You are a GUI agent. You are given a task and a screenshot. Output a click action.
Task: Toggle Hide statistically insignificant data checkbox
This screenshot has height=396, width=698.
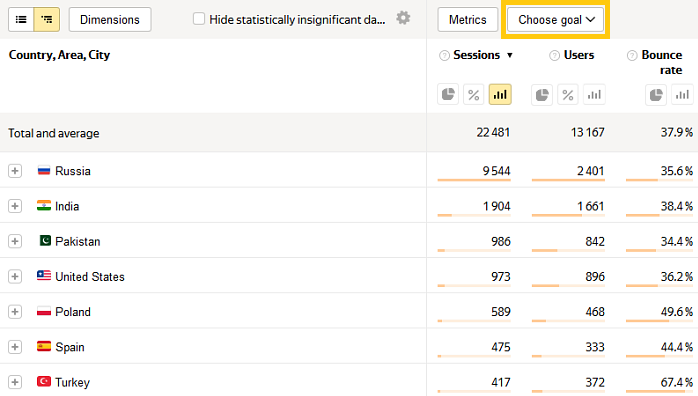coord(199,19)
